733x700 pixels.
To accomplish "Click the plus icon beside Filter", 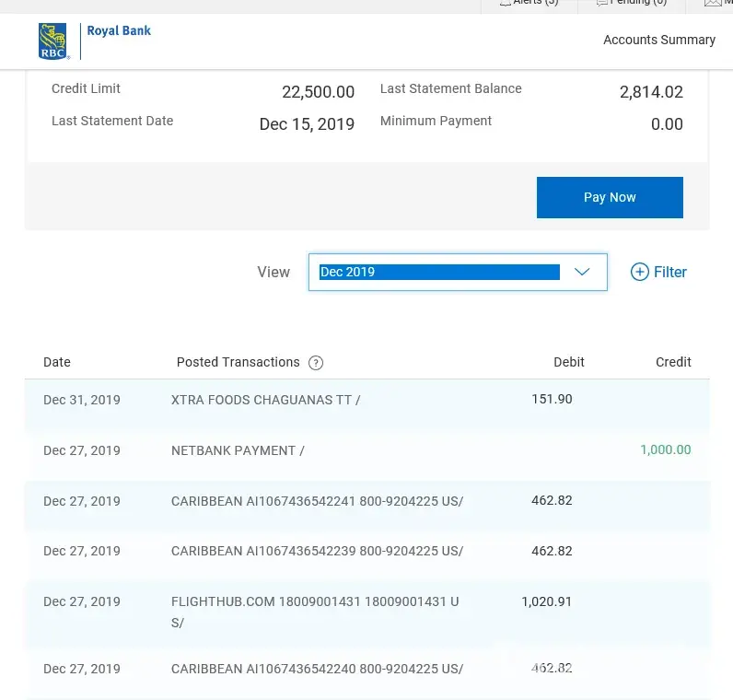I will [x=639, y=272].
